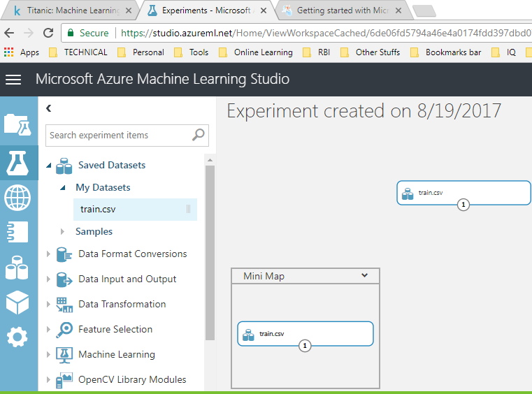
Task: Open the Datasets cylinders sidebar icon
Action: pyautogui.click(x=17, y=268)
